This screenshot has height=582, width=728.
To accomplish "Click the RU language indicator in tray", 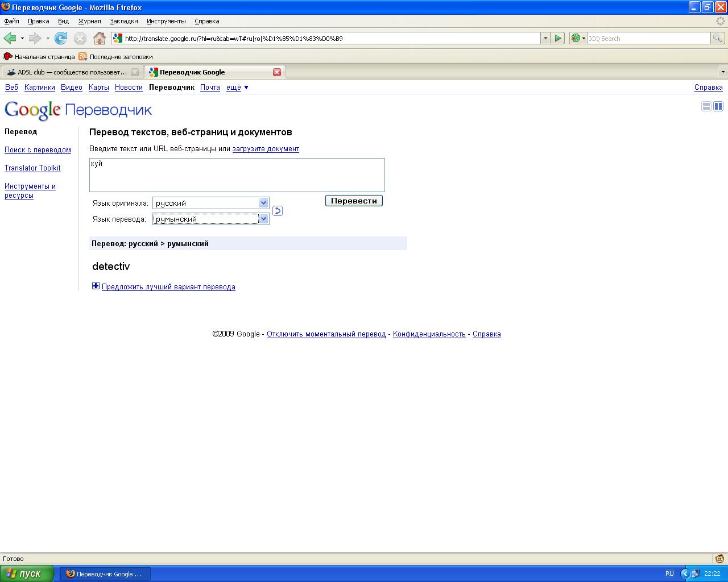I will click(x=669, y=574).
